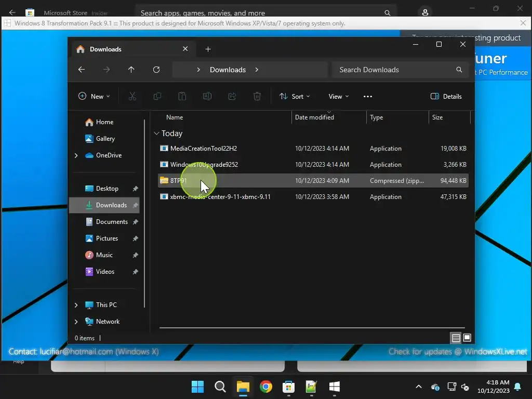Open the See more ellipsis menu

pyautogui.click(x=368, y=96)
